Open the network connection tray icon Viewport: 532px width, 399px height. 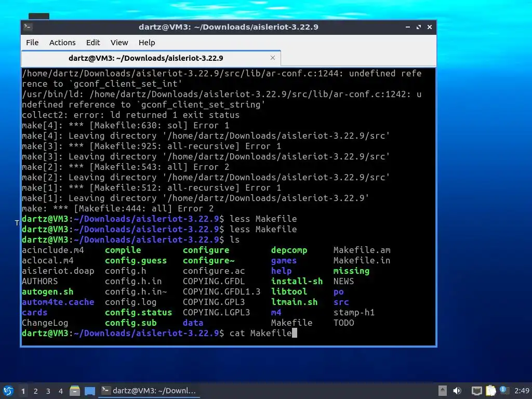(477, 391)
